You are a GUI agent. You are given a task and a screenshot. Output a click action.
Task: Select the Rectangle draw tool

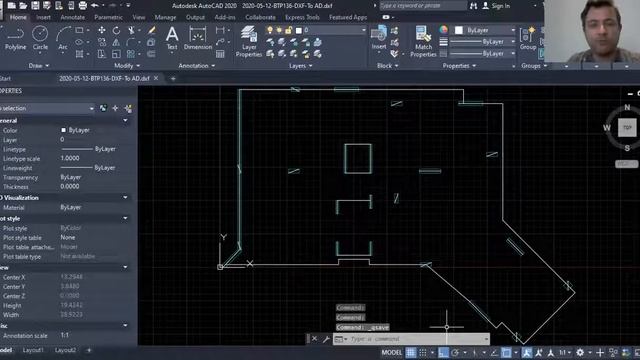pos(79,30)
